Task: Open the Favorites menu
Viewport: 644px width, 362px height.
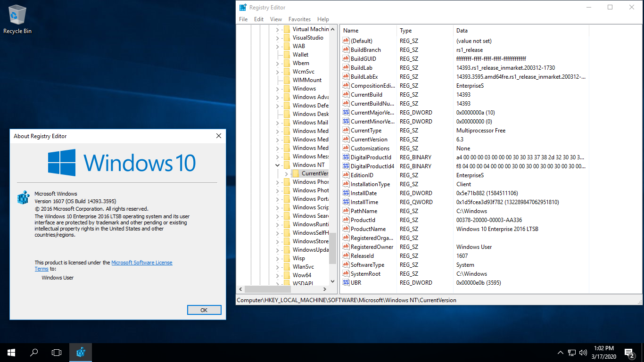Action: 299,19
